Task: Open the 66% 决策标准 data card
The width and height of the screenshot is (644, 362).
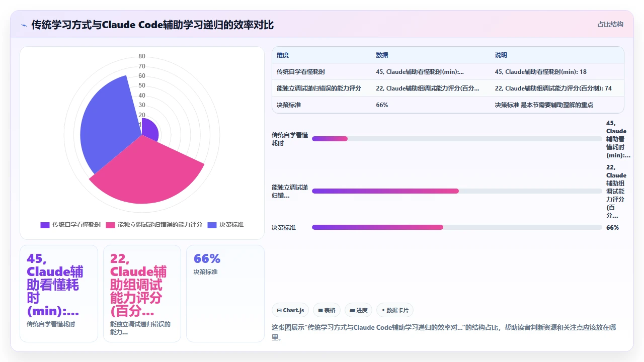Action: coord(225,294)
